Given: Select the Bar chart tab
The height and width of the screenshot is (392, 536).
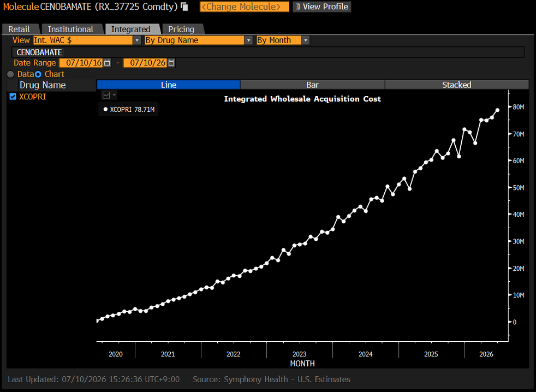Looking at the screenshot, I should (312, 85).
